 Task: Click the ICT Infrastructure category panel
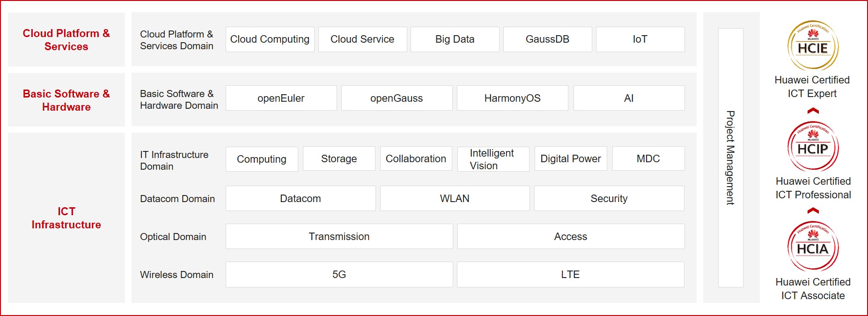tap(66, 218)
